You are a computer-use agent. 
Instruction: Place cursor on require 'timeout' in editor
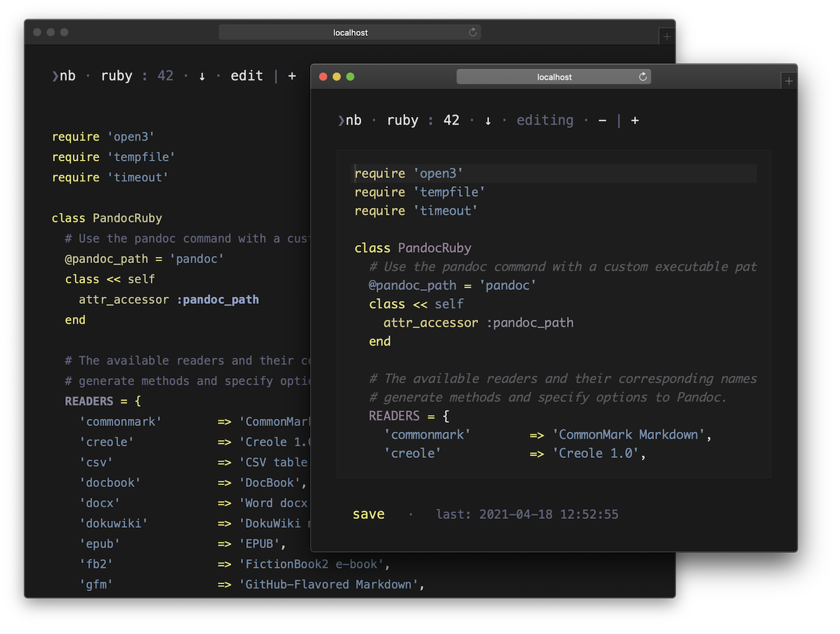pos(416,210)
